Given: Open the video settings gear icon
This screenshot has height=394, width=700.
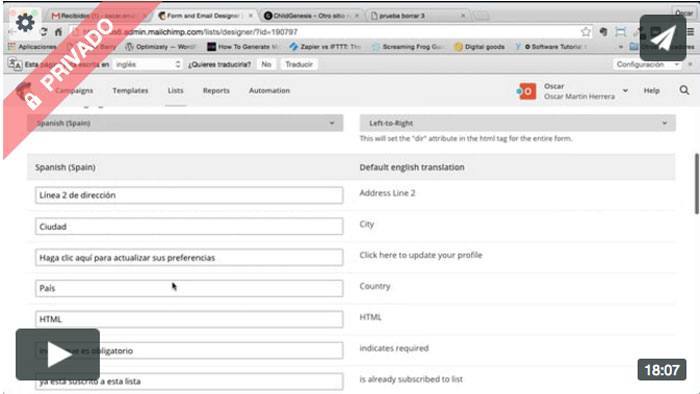Looking at the screenshot, I should (25, 22).
